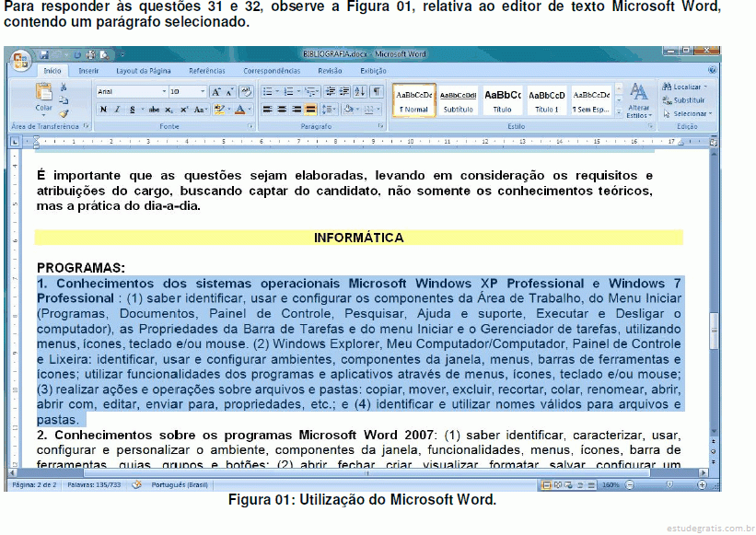
Task: Toggle bold formatting N button
Action: 103,110
